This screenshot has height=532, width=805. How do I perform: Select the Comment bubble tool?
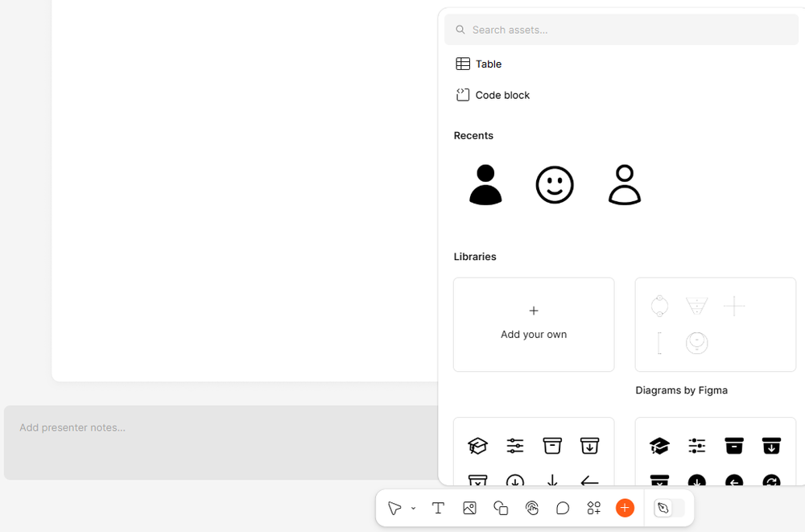tap(563, 508)
